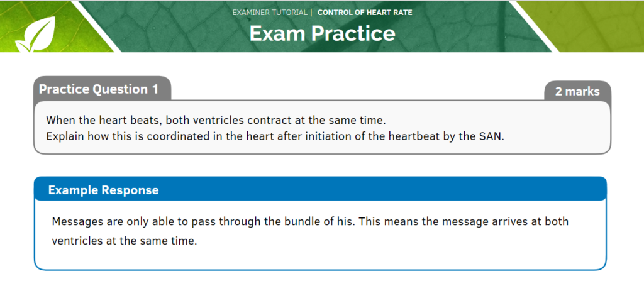The image size is (644, 308).
Task: Click the separator bar after EXAMINER TUTORIAL
Action: click(x=312, y=13)
